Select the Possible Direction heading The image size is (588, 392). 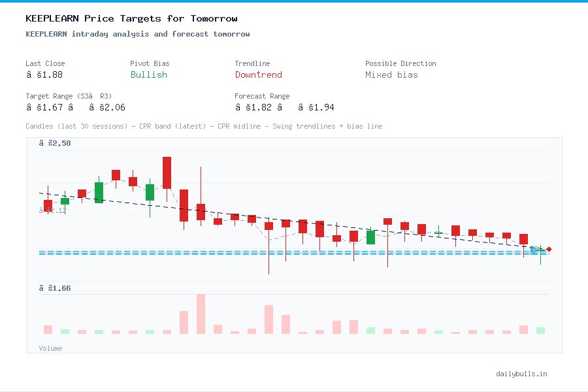tap(400, 63)
